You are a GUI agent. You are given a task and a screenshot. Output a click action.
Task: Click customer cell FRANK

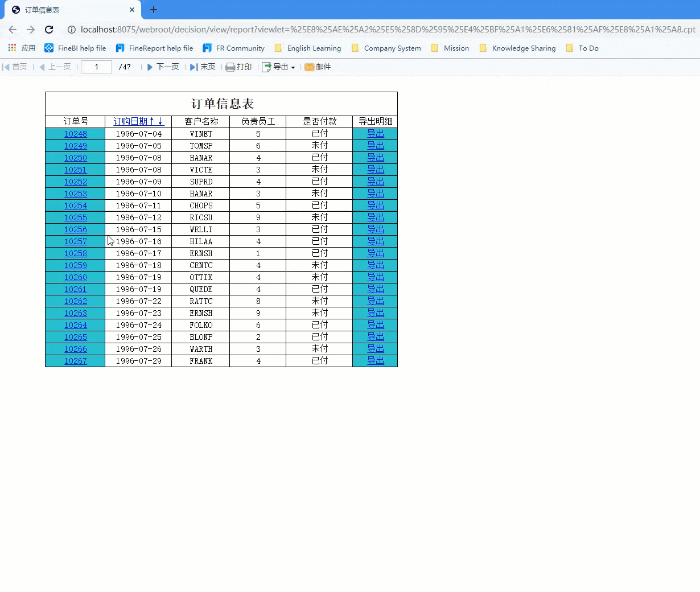(x=201, y=361)
